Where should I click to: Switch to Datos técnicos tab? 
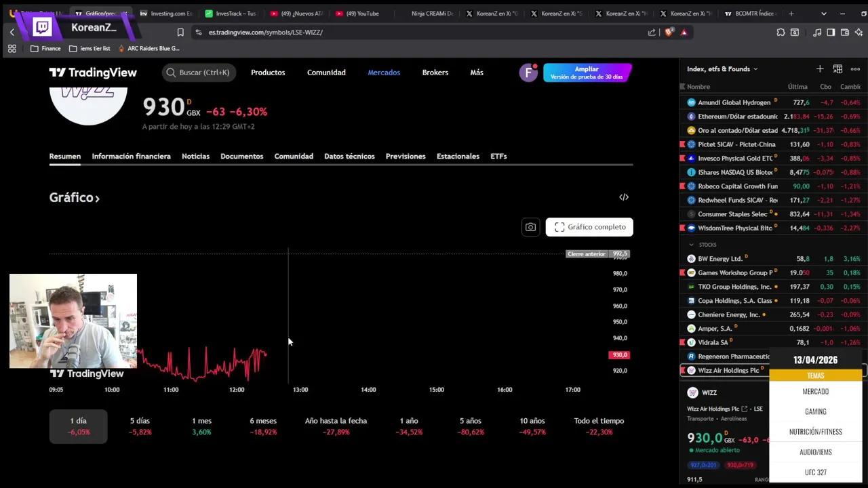[349, 157]
